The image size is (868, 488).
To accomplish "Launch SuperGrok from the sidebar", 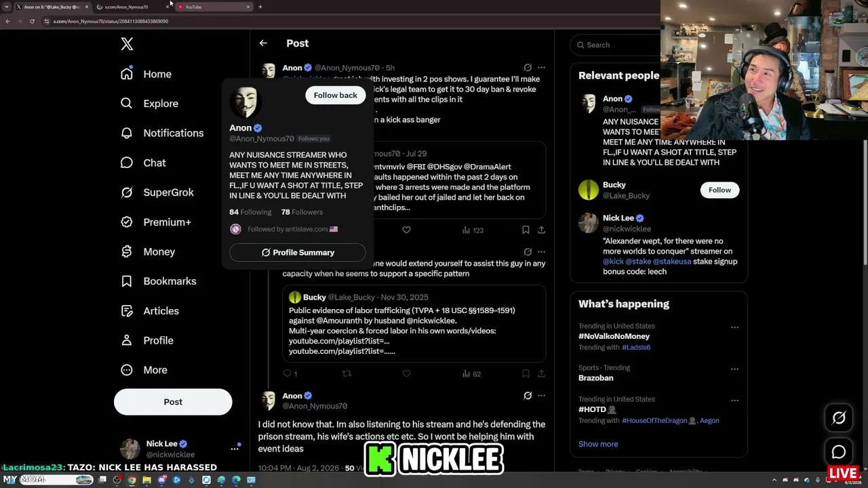I will (157, 192).
